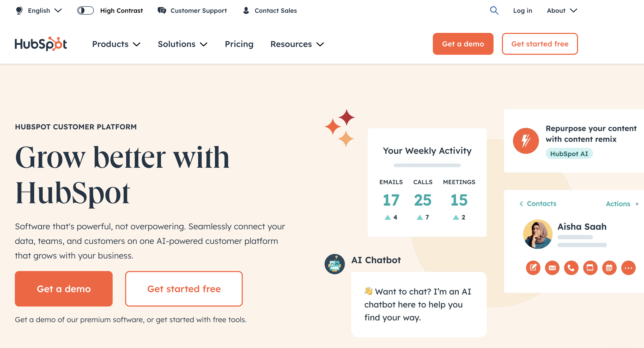Expand the About dropdown in top navigation
This screenshot has height=348, width=644.
561,10
